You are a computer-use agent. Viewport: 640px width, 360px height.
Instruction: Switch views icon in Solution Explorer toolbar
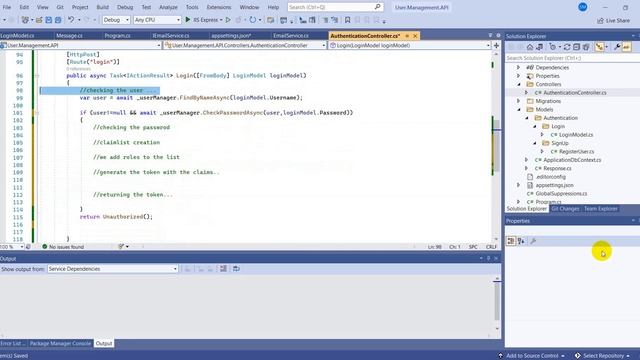point(539,47)
